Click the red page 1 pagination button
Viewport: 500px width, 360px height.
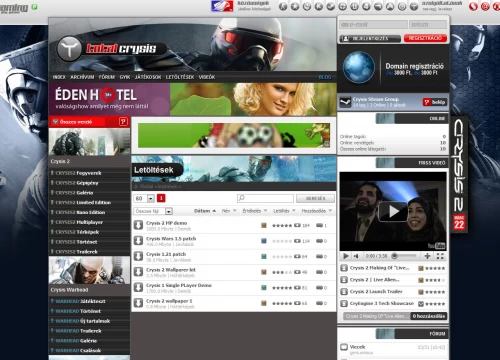(x=161, y=198)
